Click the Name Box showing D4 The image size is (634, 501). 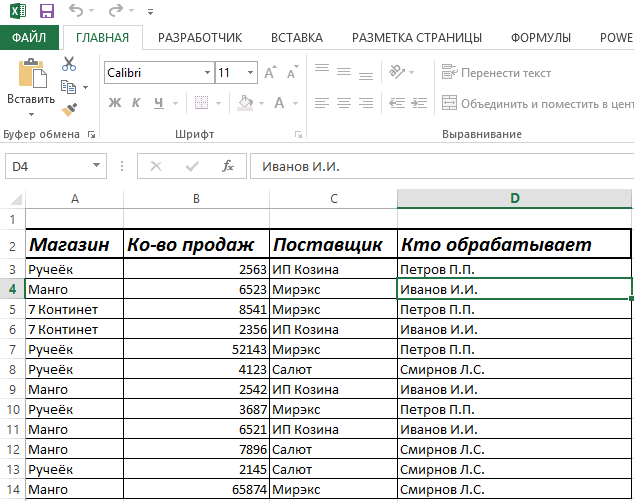(x=56, y=166)
